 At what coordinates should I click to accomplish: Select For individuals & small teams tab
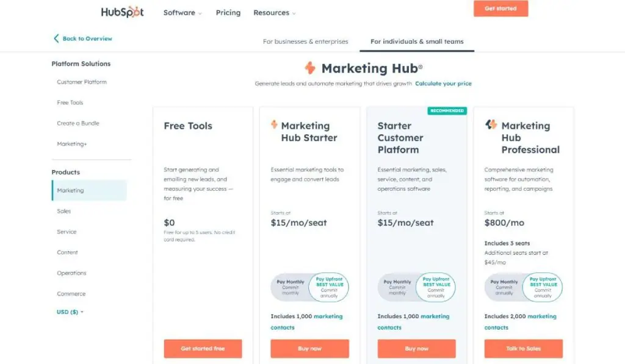coord(417,41)
